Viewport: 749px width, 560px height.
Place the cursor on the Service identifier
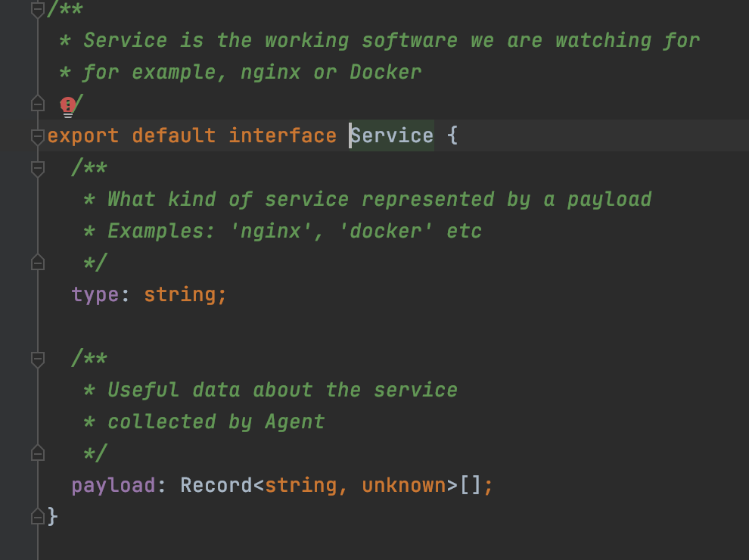(x=392, y=135)
